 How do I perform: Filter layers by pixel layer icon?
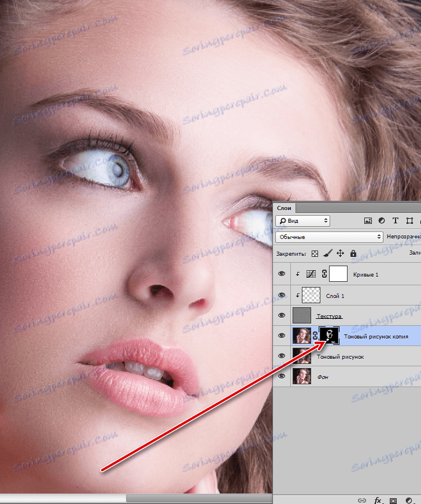pyautogui.click(x=368, y=221)
